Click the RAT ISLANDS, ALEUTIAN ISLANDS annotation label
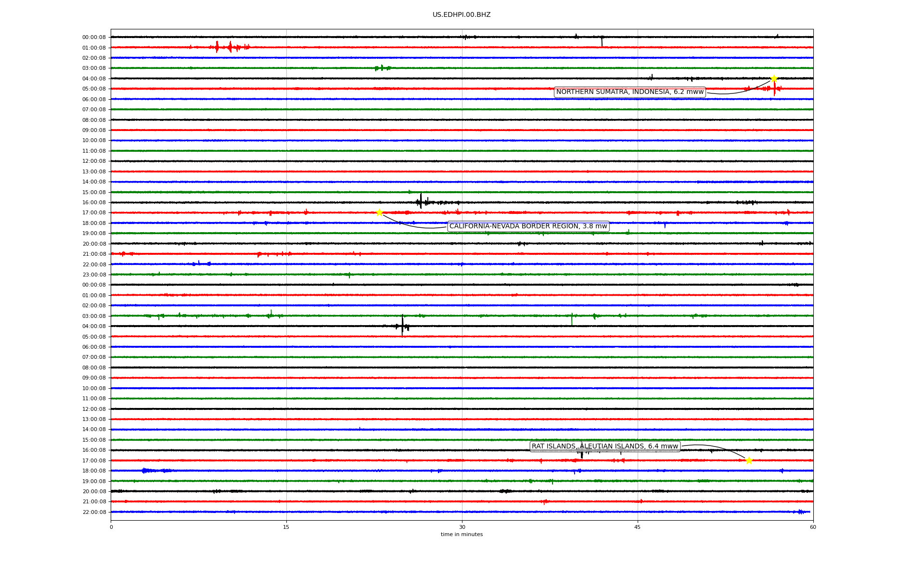Image resolution: width=924 pixels, height=578 pixels. click(x=604, y=447)
